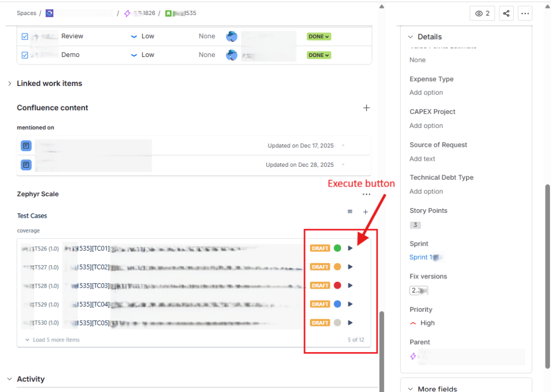Open the DRAFT status dropdown for TC02

point(320,266)
